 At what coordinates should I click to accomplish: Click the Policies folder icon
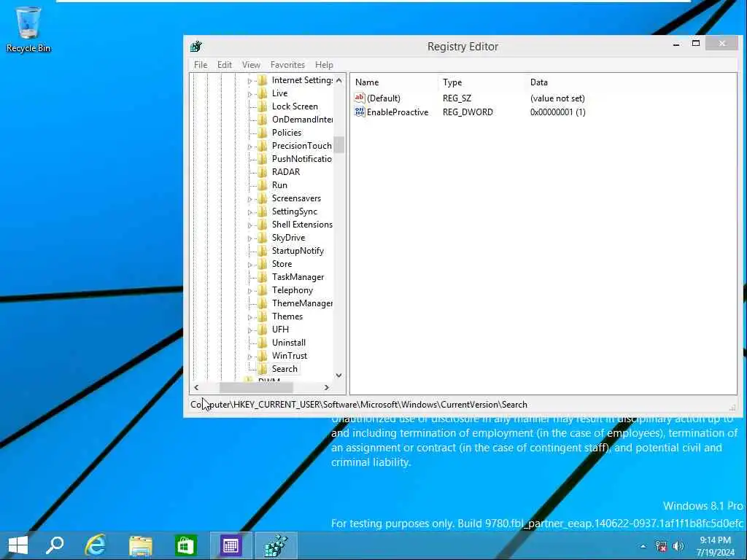point(263,133)
